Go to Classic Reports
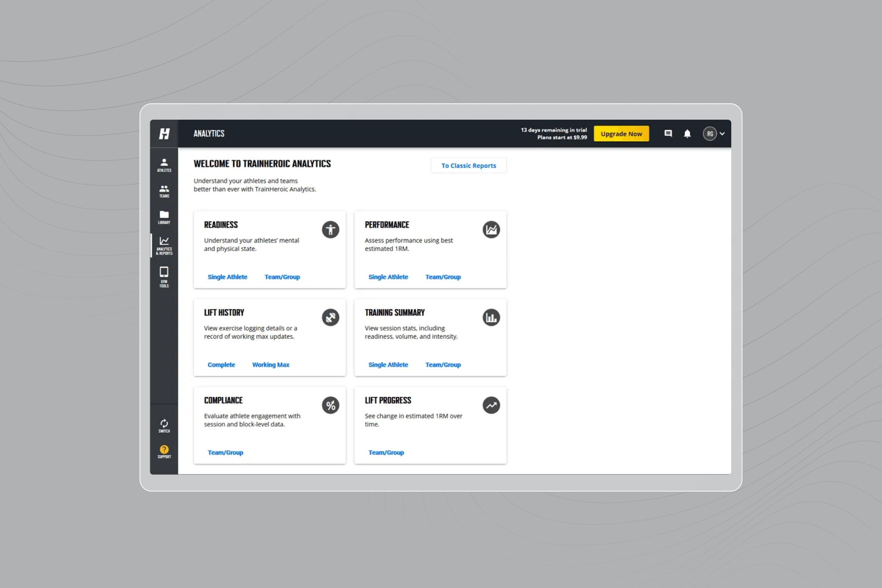 pyautogui.click(x=469, y=166)
